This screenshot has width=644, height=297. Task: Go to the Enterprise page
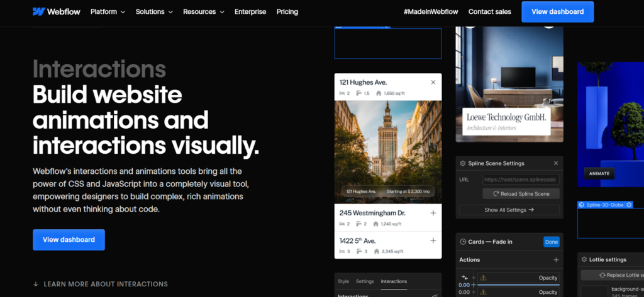[250, 12]
